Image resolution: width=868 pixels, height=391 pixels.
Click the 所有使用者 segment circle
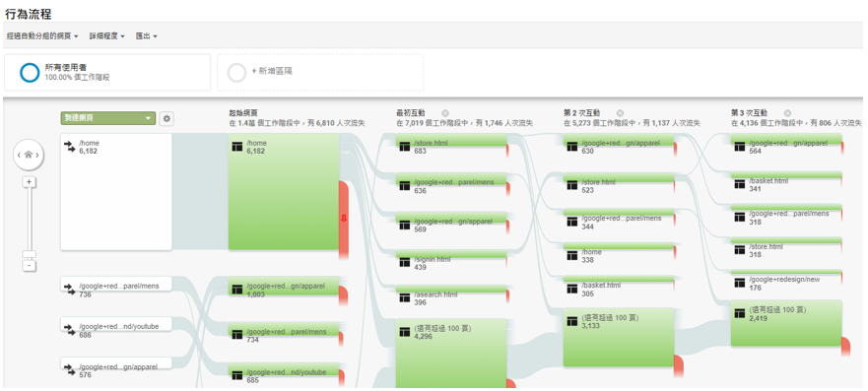[30, 73]
